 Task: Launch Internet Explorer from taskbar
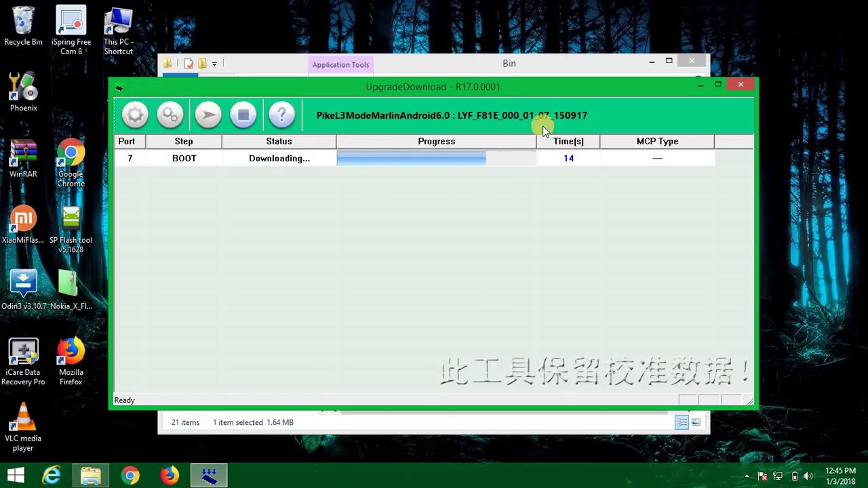[52, 476]
